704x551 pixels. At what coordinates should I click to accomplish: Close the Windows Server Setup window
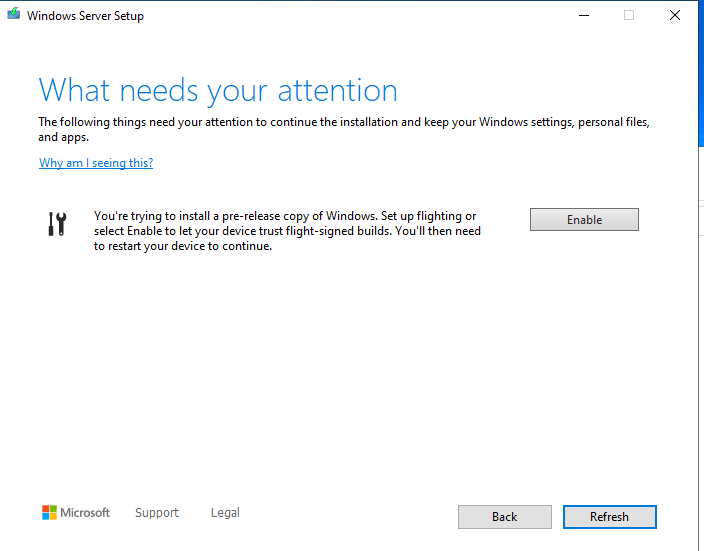(674, 15)
